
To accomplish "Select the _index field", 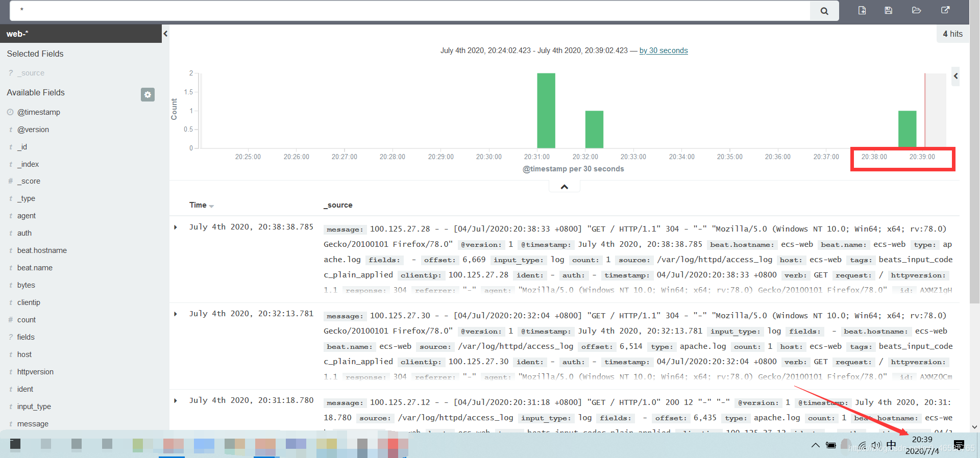I will point(28,164).
